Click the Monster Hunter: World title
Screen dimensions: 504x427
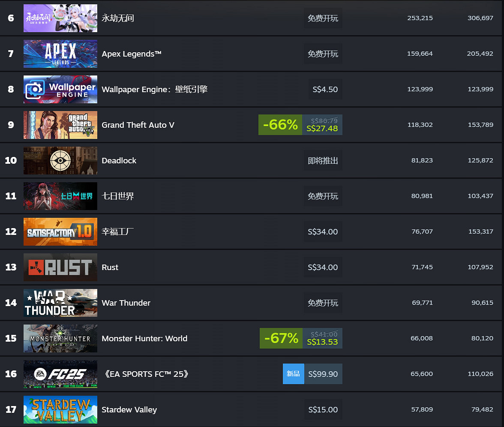click(144, 339)
